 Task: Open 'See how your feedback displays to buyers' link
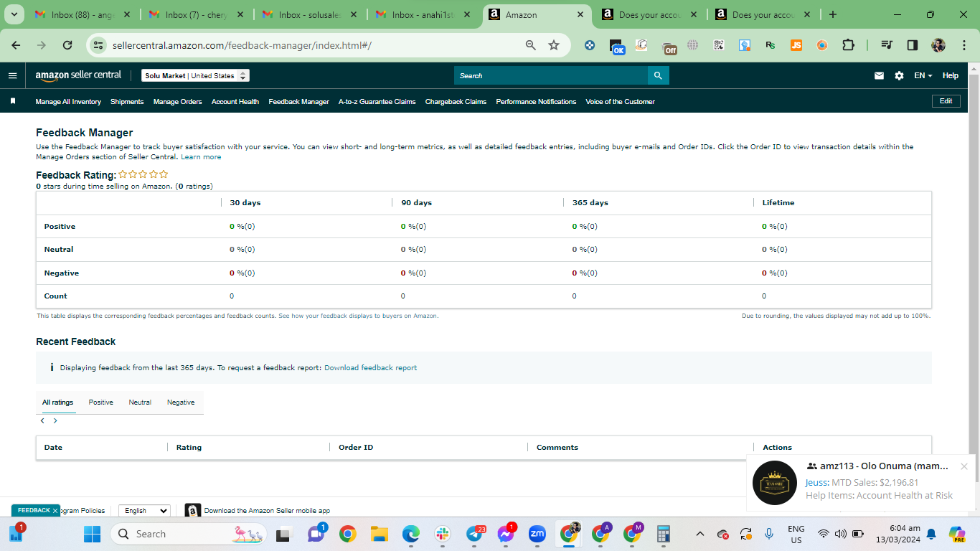pyautogui.click(x=358, y=316)
